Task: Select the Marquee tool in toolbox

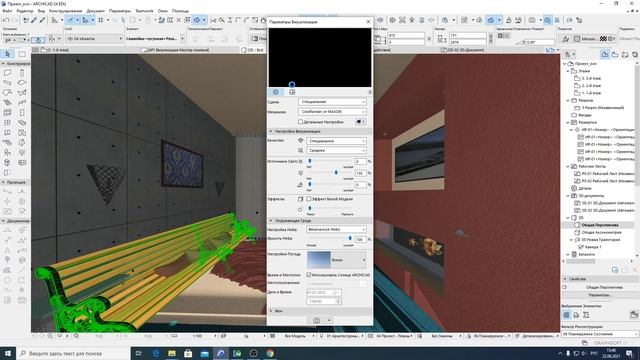Action: (x=22, y=54)
